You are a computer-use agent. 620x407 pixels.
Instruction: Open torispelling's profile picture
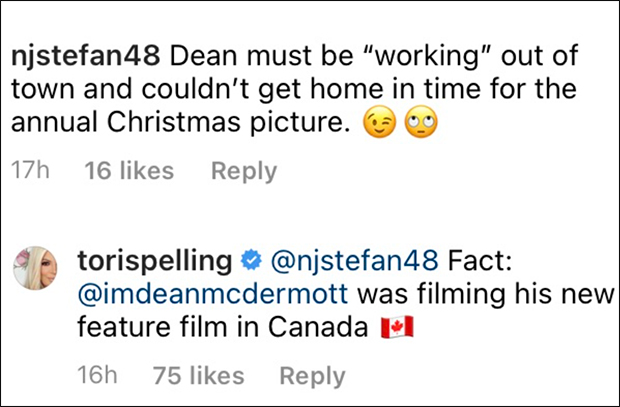33,268
